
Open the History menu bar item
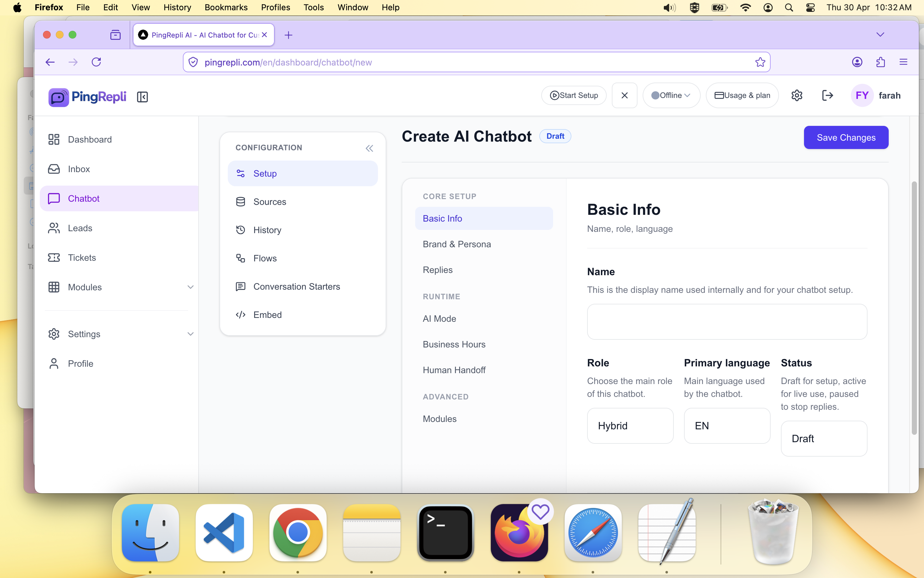177,7
